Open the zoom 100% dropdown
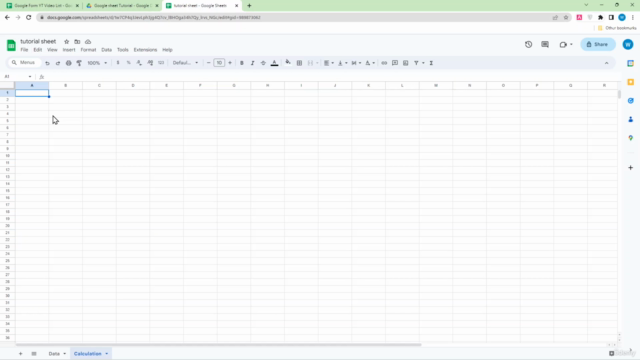Image resolution: width=640 pixels, height=360 pixels. [97, 63]
